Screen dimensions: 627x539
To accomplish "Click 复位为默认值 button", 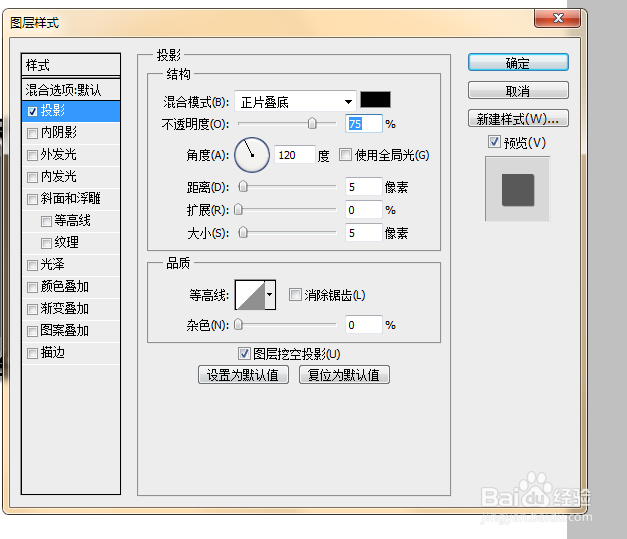I will (344, 375).
